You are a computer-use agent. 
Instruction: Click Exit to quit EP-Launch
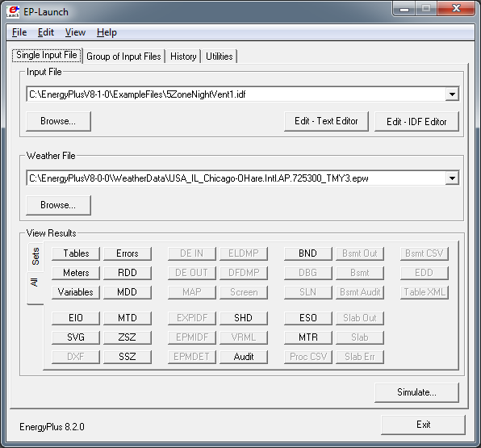click(423, 425)
